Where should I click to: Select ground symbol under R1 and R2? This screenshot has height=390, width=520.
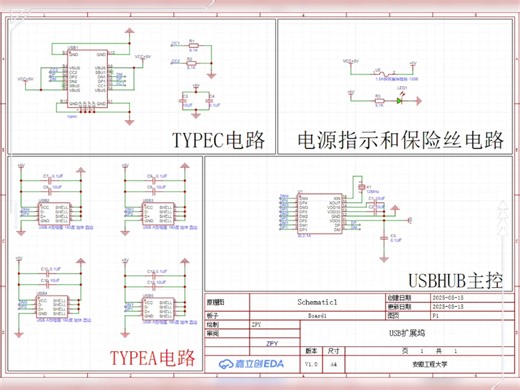coord(211,76)
